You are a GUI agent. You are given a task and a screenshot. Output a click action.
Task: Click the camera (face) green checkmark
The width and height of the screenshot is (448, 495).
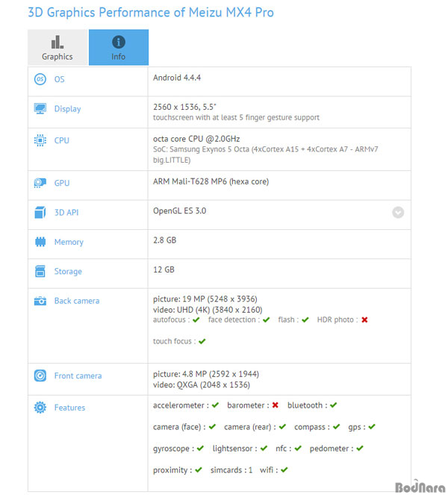[x=212, y=427]
